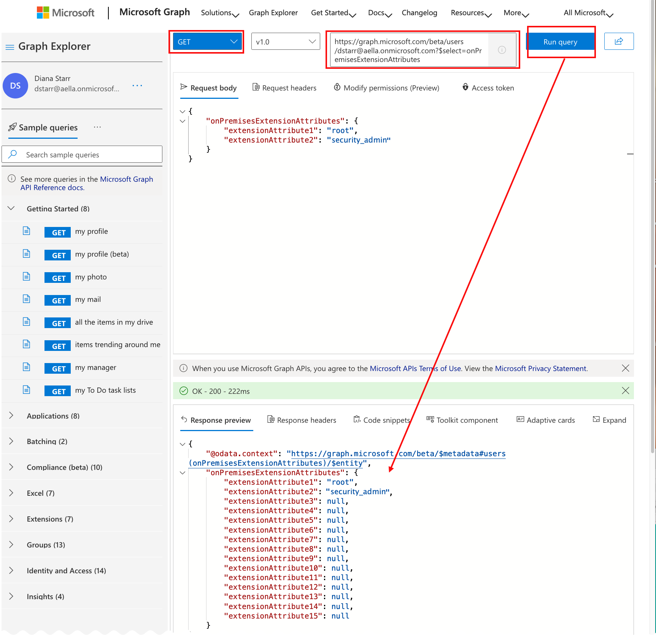The width and height of the screenshot is (656, 644).
Task: Collapse the onPremisesExtensionAttributes node in request body
Action: pyautogui.click(x=183, y=121)
